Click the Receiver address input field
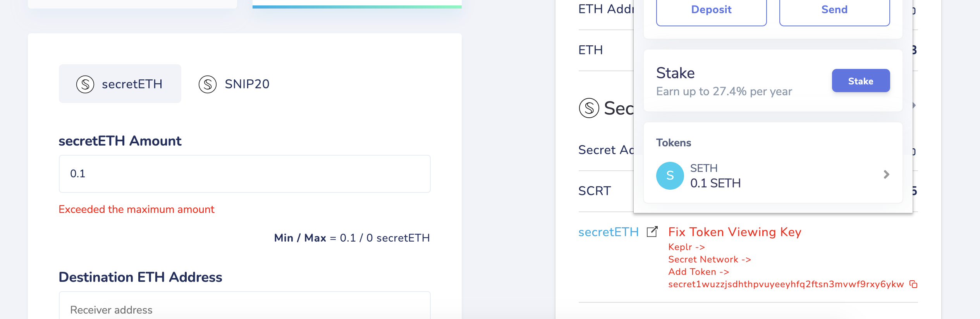This screenshot has width=980, height=319. [x=244, y=309]
